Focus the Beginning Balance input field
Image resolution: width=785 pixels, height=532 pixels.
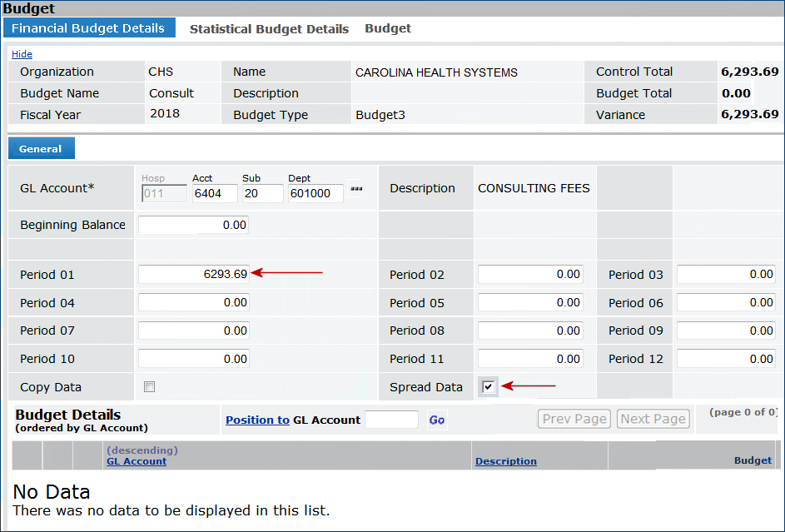(193, 225)
